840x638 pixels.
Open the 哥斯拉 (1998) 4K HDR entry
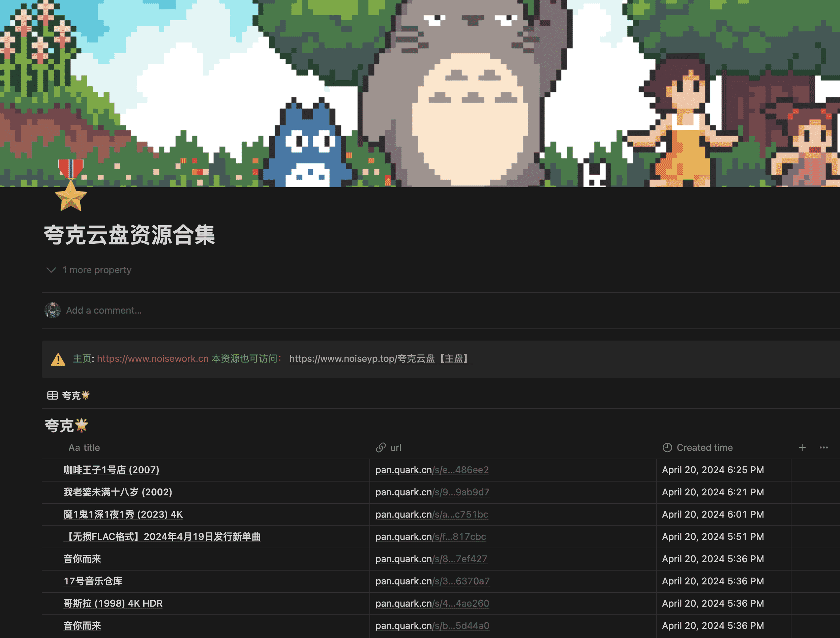pos(113,603)
